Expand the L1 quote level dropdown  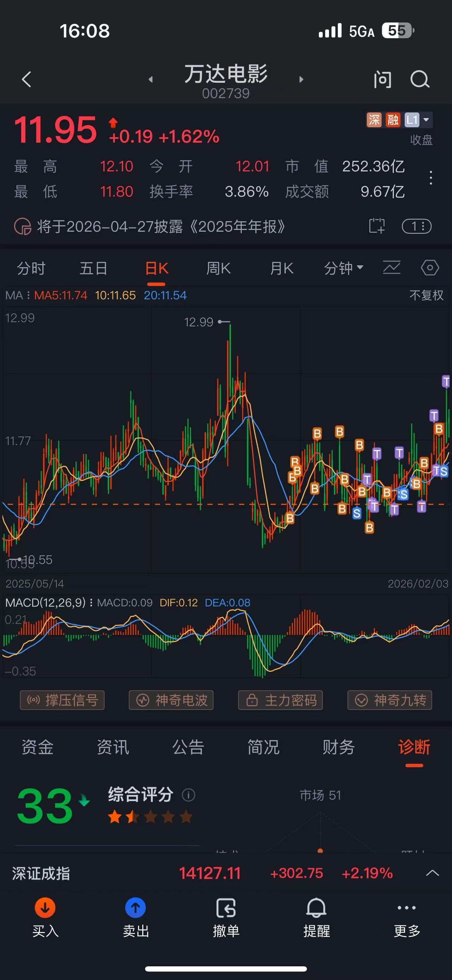418,120
